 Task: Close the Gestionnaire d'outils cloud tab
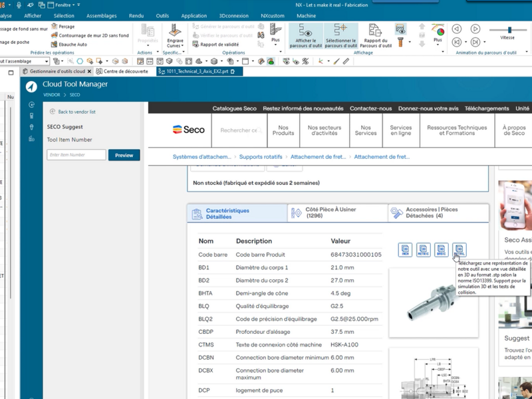pos(89,71)
